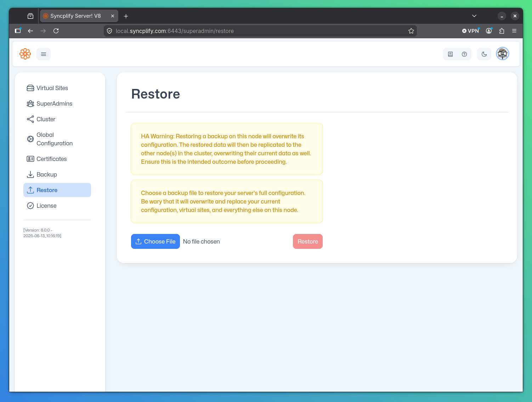This screenshot has height=402, width=532.
Task: Click the Choose File button
Action: click(155, 241)
